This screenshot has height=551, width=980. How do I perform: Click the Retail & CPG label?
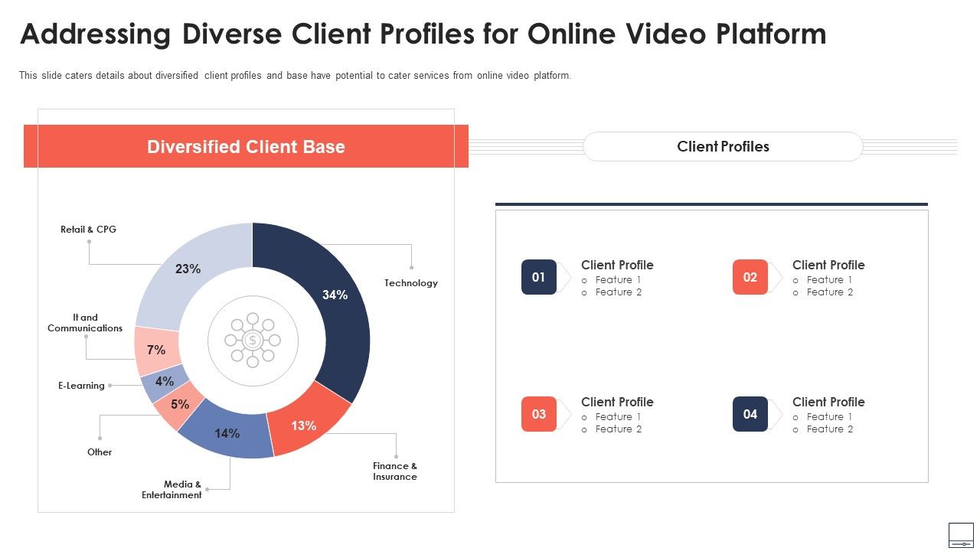88,230
